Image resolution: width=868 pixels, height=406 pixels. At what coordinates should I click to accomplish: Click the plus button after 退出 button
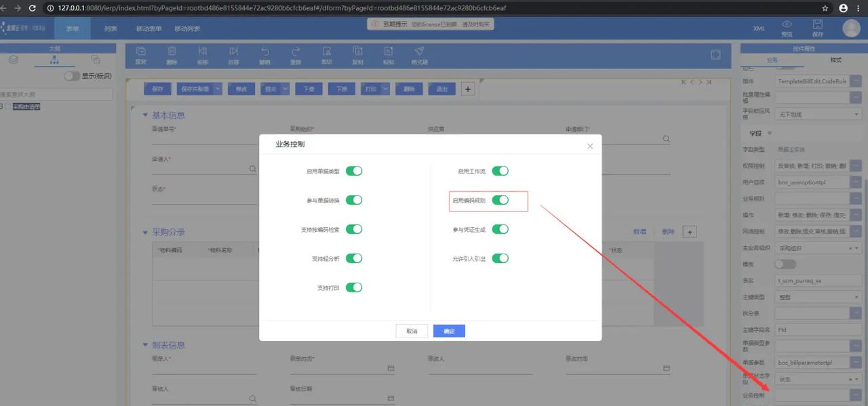(x=467, y=89)
